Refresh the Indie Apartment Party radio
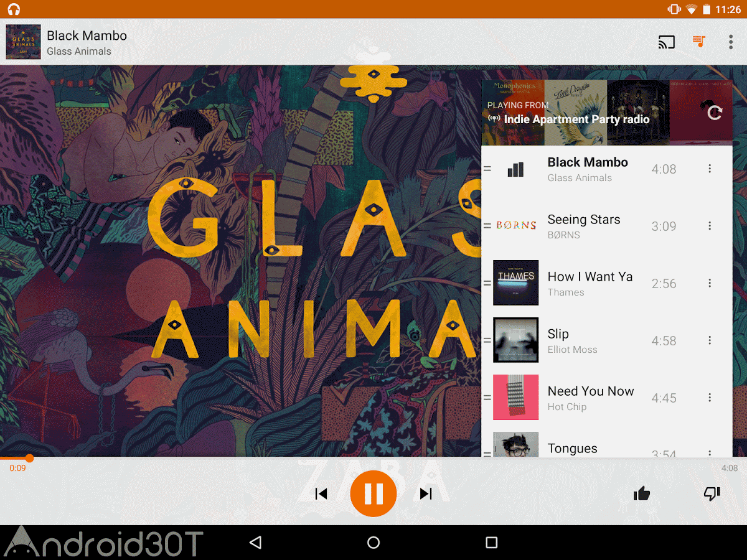Image resolution: width=747 pixels, height=560 pixels. pyautogui.click(x=715, y=113)
